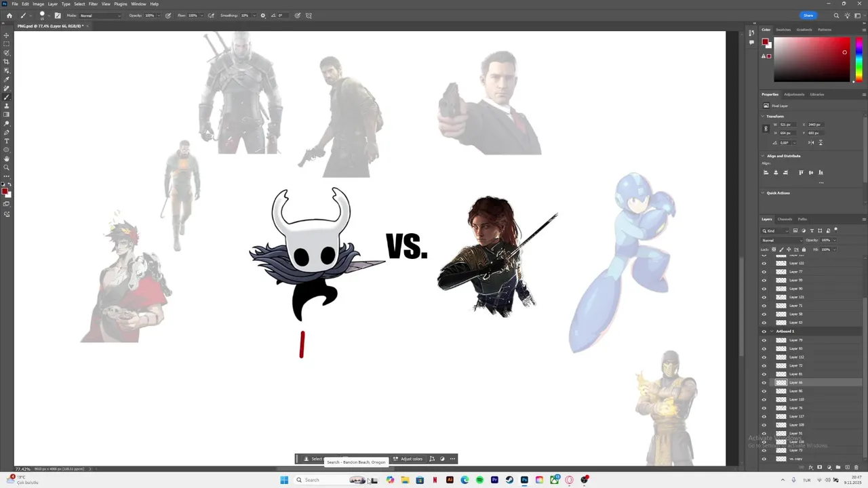The width and height of the screenshot is (868, 488).
Task: Click the Search magnifier icon at top right
Action: point(836,16)
